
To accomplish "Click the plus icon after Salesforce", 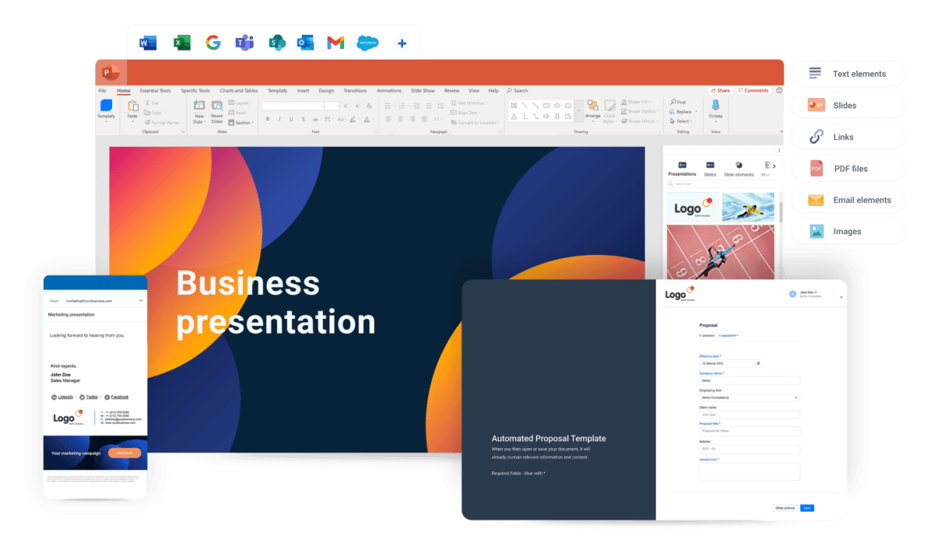I will (x=402, y=44).
